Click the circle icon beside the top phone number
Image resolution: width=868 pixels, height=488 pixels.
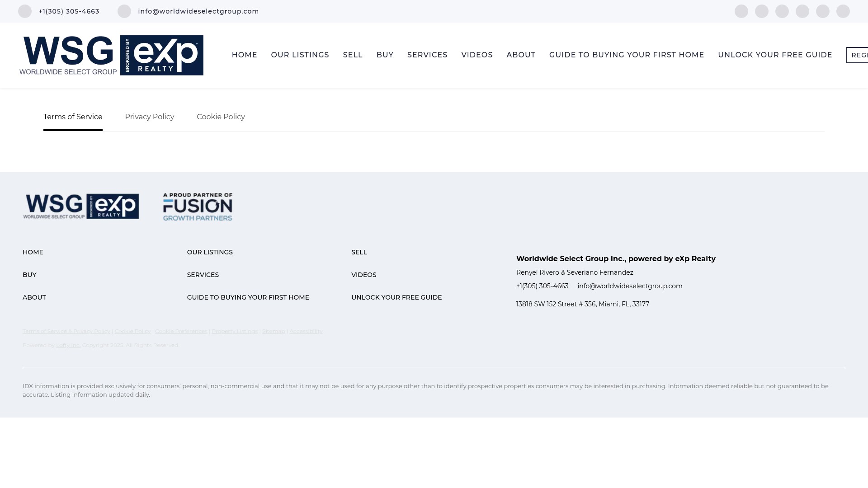click(x=25, y=11)
